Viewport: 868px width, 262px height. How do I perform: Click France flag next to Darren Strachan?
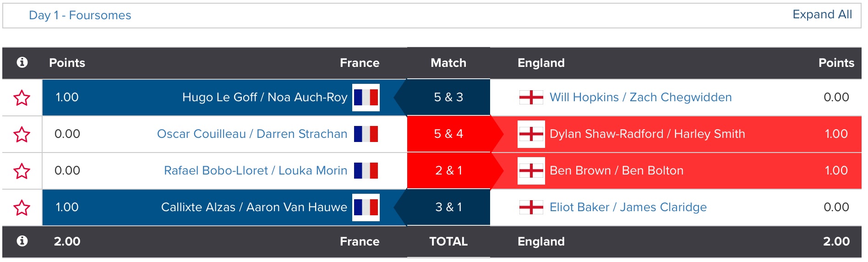click(366, 134)
